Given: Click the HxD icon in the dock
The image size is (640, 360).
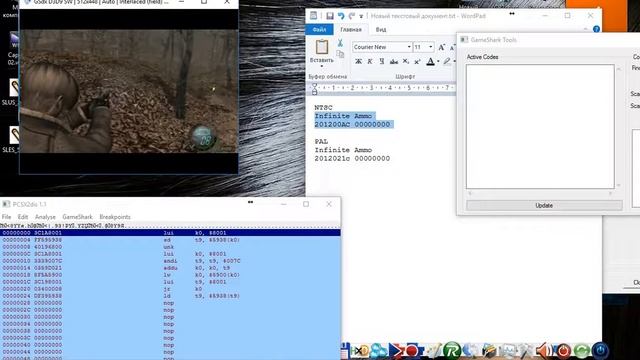Looking at the screenshot, I should [x=361, y=351].
